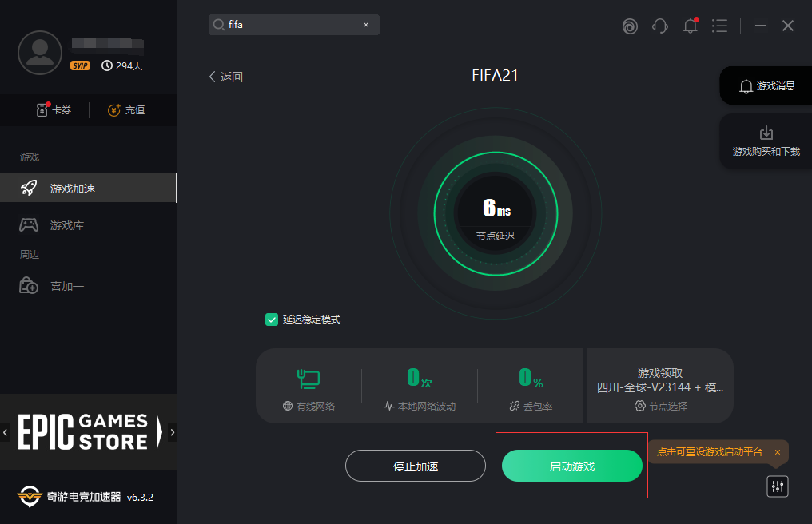Open the 卡券 coupons icon
This screenshot has height=524, width=812.
click(42, 109)
